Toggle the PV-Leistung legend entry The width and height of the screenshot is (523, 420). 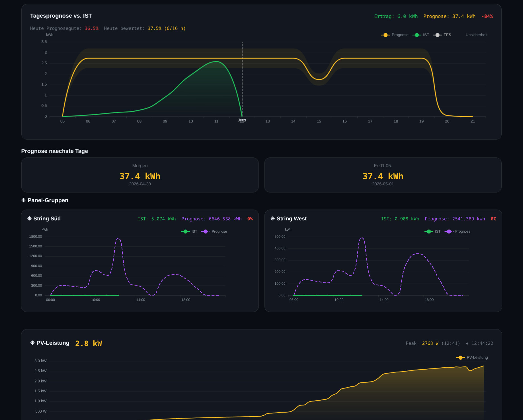[472, 357]
